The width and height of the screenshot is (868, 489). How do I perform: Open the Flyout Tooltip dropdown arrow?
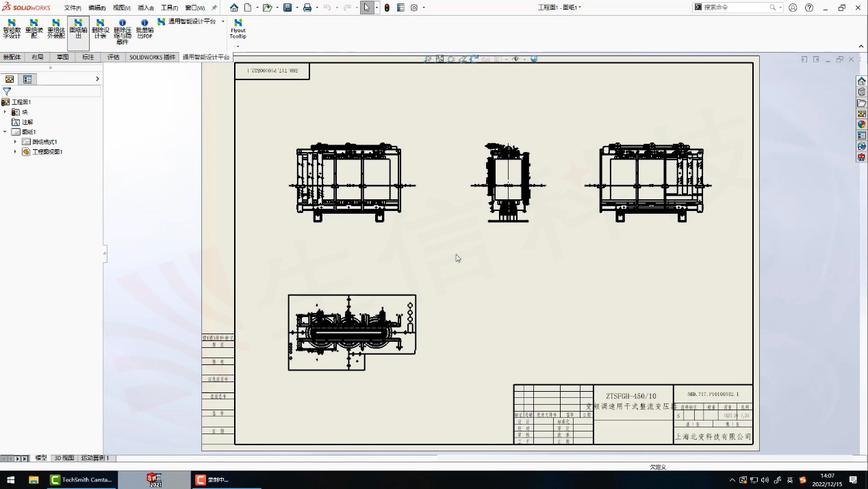pos(238,47)
